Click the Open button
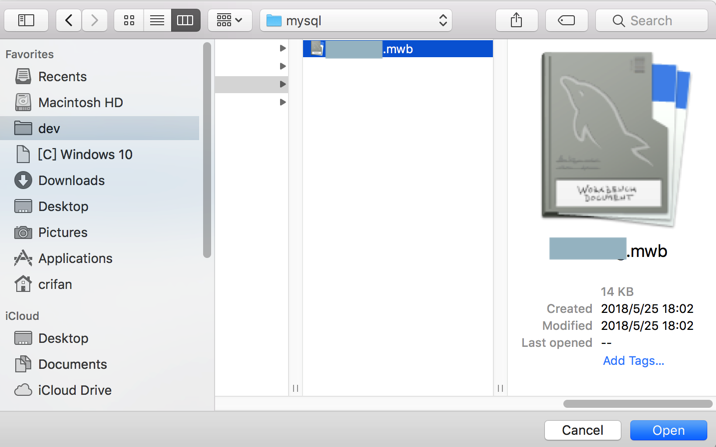The width and height of the screenshot is (716, 447). coord(669,430)
